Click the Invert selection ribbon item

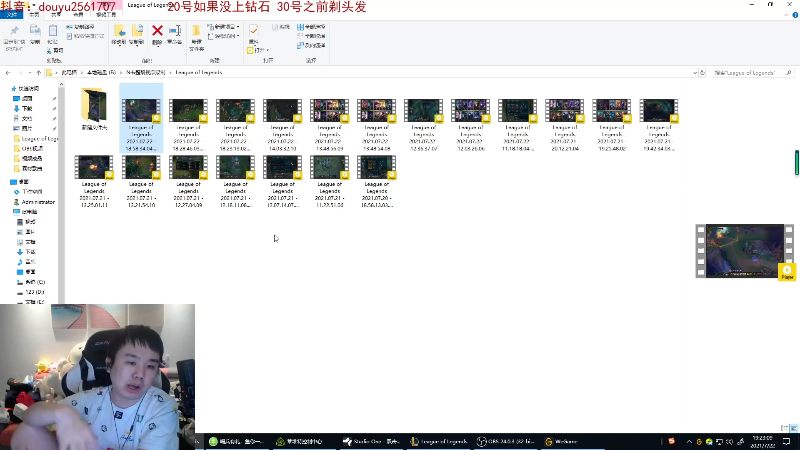(x=311, y=45)
